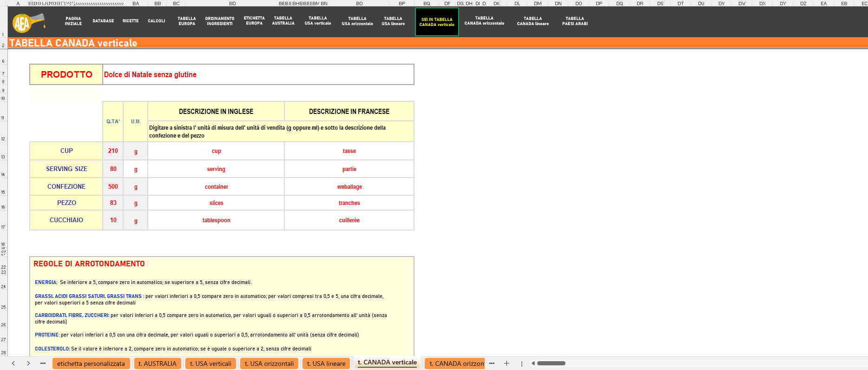Open TABELLA AUSTRALIA navigation button
Image resolution: width=868 pixels, height=370 pixels.
click(283, 21)
